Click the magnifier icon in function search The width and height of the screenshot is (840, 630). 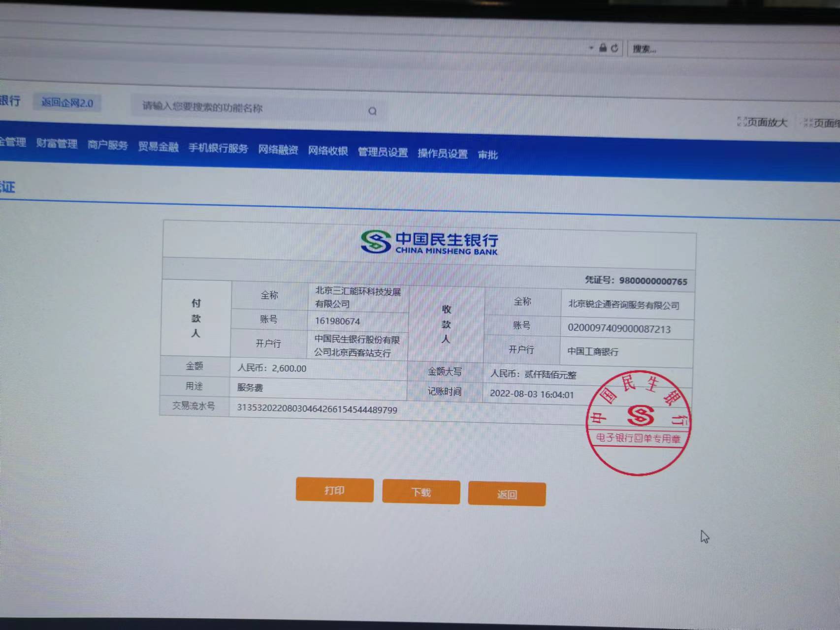[372, 111]
